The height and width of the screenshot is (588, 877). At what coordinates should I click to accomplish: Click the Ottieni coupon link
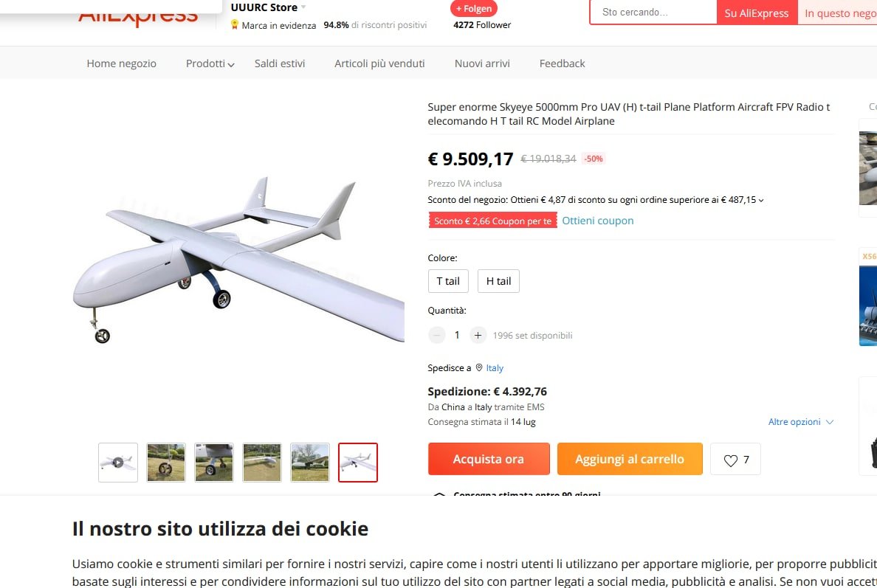point(597,221)
